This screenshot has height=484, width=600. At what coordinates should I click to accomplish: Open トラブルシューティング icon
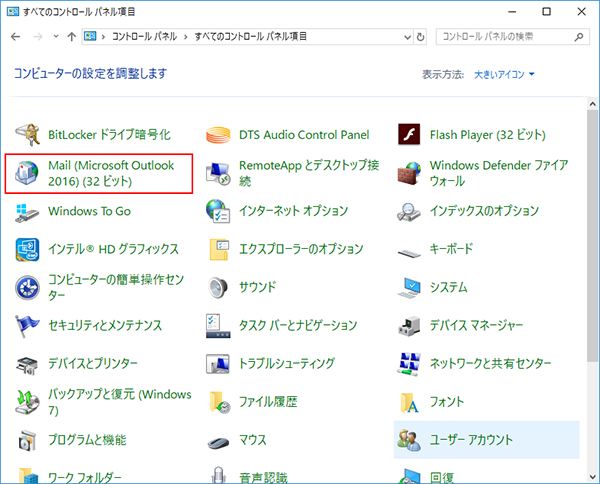(218, 363)
